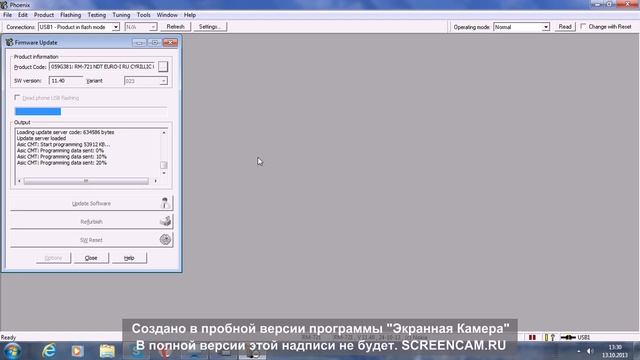Click the Close button in Firmware Update

(x=91, y=258)
